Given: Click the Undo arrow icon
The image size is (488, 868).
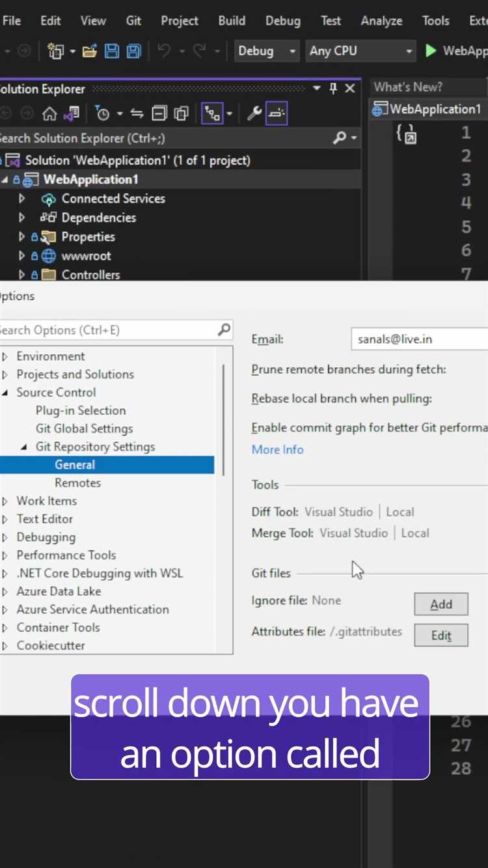Looking at the screenshot, I should [x=164, y=51].
